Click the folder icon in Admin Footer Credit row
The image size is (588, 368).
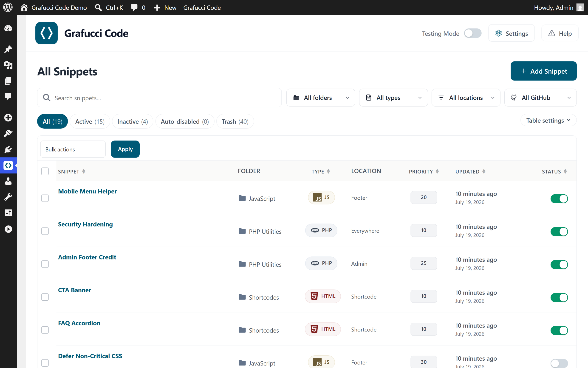point(242,264)
